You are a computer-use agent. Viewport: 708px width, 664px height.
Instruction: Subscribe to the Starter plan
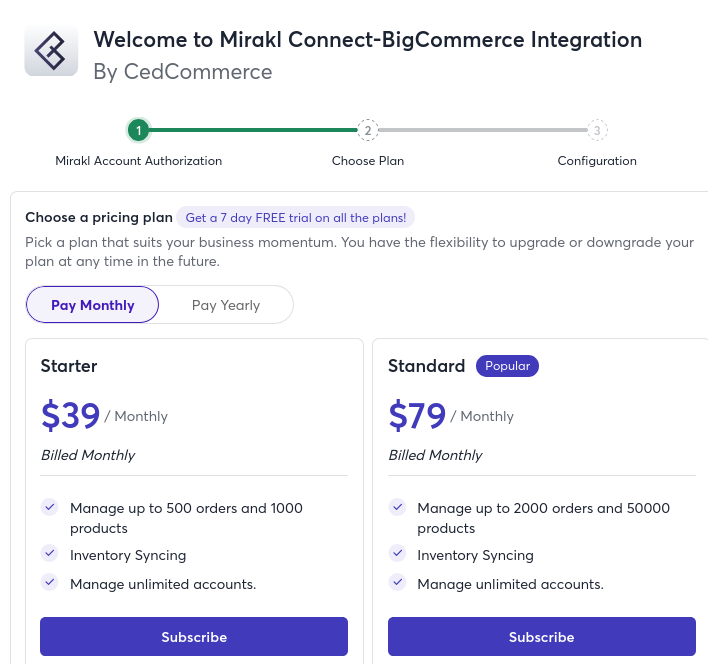(x=194, y=637)
